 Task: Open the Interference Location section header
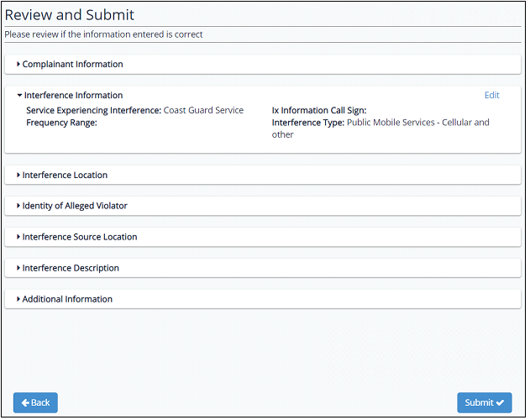[66, 175]
